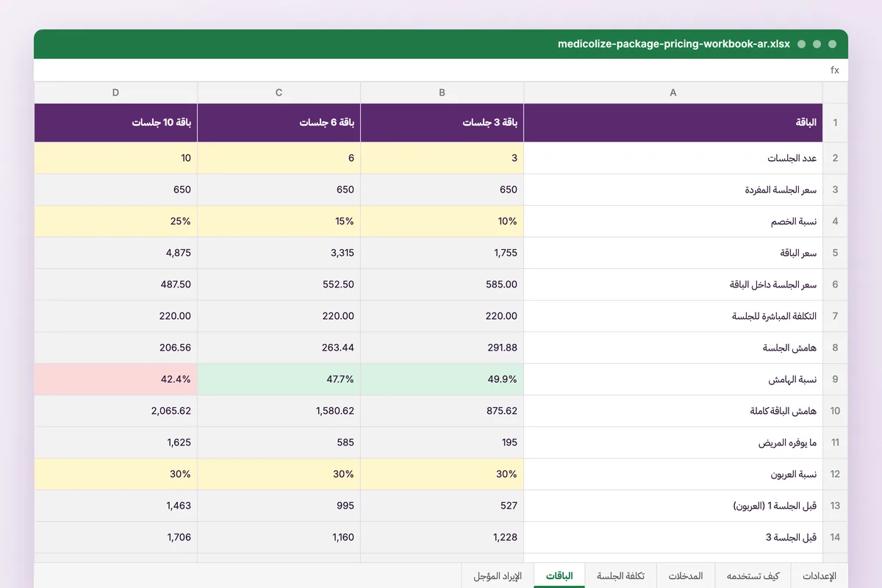Select the نسبة الهامش label cell
The width and height of the screenshot is (882, 588).
tap(673, 379)
